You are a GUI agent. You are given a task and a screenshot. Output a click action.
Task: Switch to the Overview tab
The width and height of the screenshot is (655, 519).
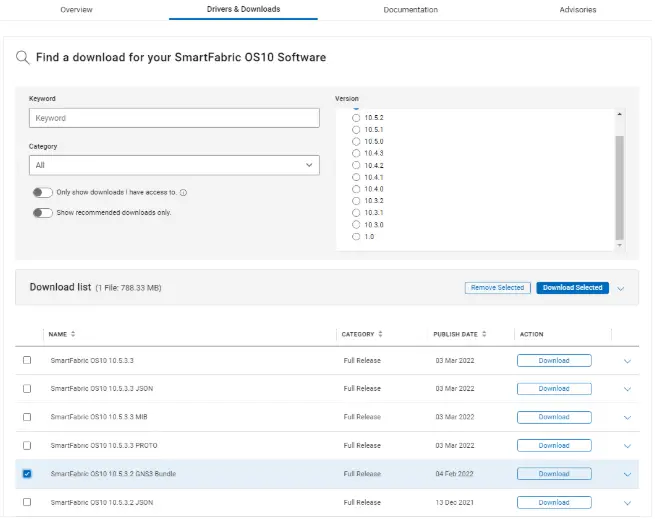pos(76,10)
